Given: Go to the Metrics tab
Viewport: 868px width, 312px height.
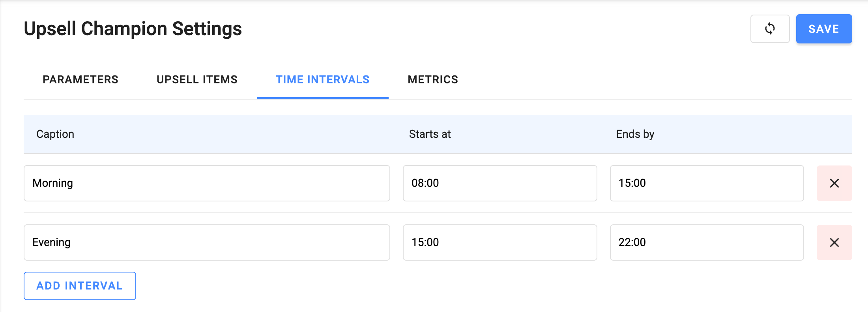Looking at the screenshot, I should coord(433,80).
